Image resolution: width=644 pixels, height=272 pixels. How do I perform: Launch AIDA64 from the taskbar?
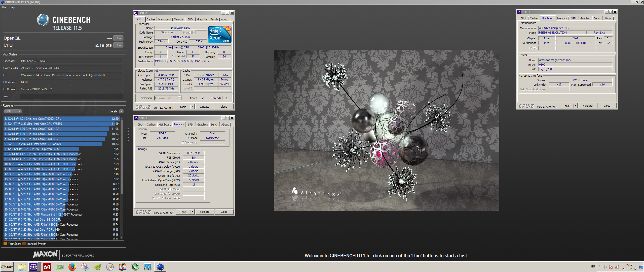coord(47,267)
